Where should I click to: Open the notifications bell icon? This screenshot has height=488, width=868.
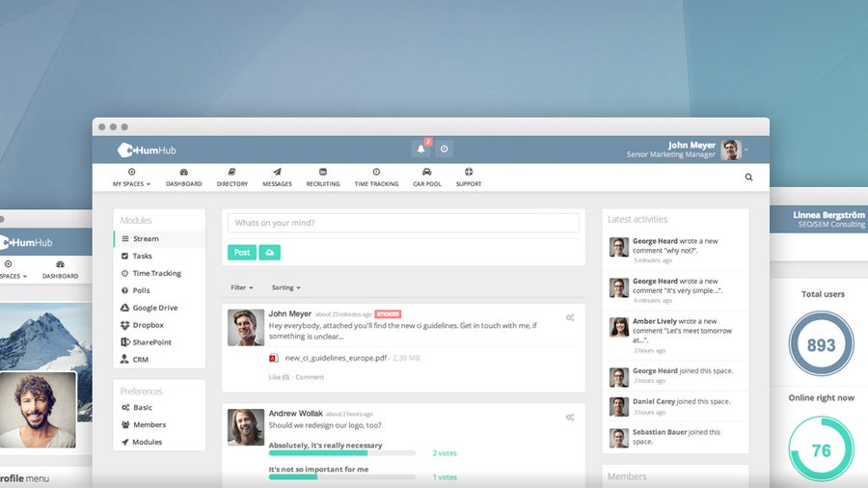tap(420, 149)
